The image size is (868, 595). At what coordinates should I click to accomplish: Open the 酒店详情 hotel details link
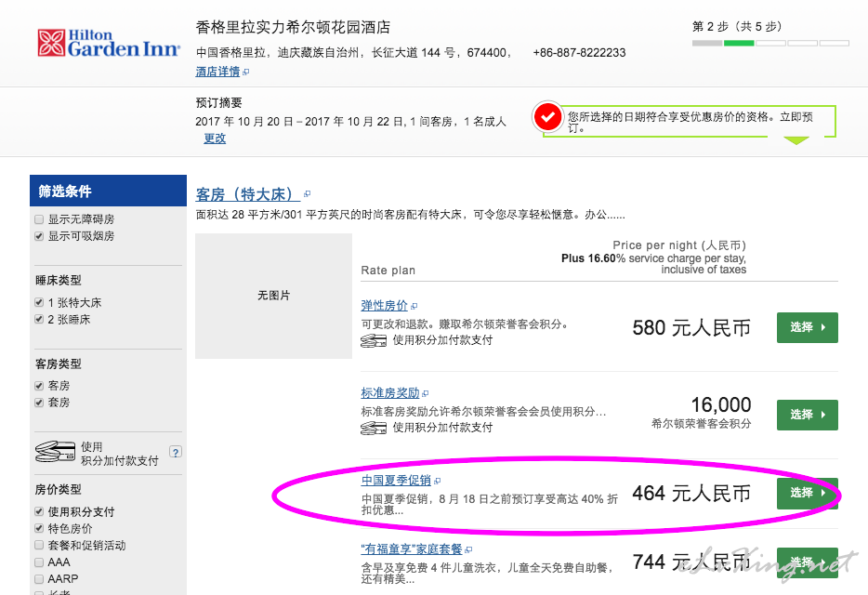(x=217, y=72)
